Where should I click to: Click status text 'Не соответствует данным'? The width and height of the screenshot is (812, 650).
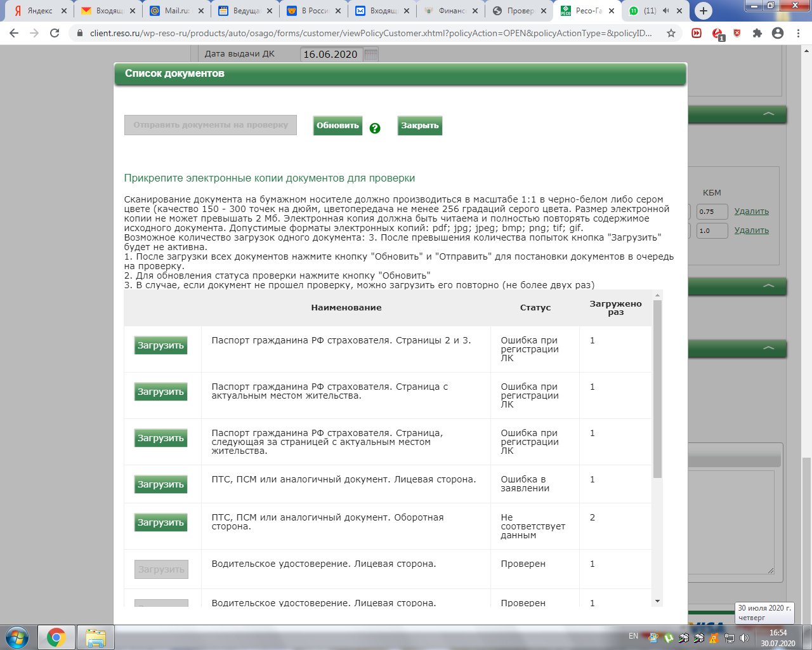[x=533, y=526]
